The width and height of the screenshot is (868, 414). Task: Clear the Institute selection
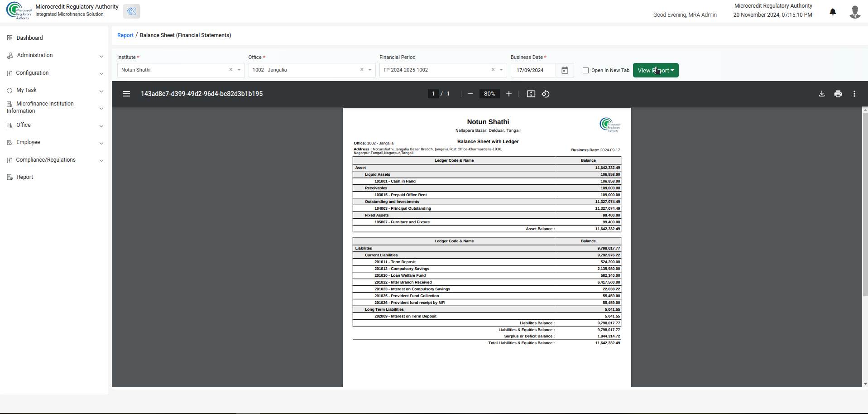[231, 70]
